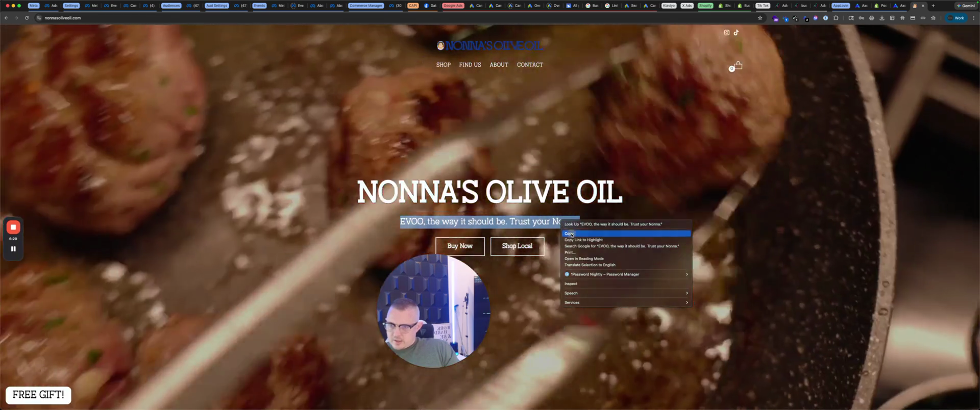Image resolution: width=980 pixels, height=410 pixels.
Task: Select Inspect in the context menu
Action: (571, 284)
